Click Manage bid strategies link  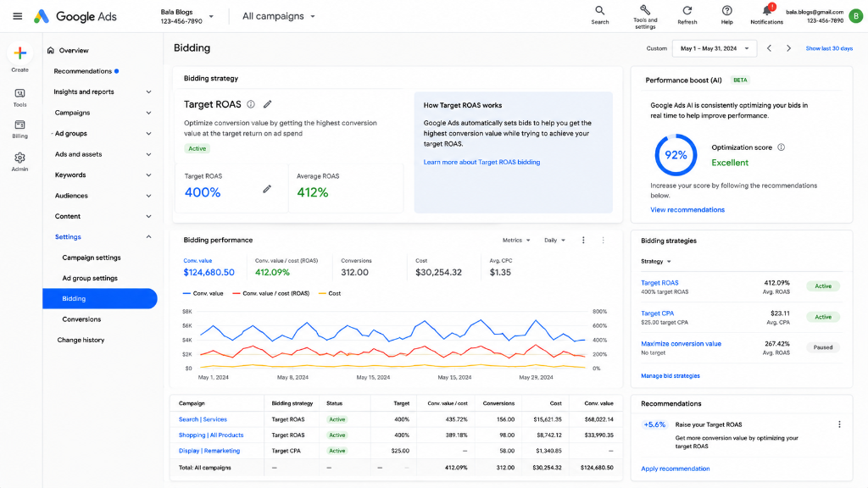point(670,375)
